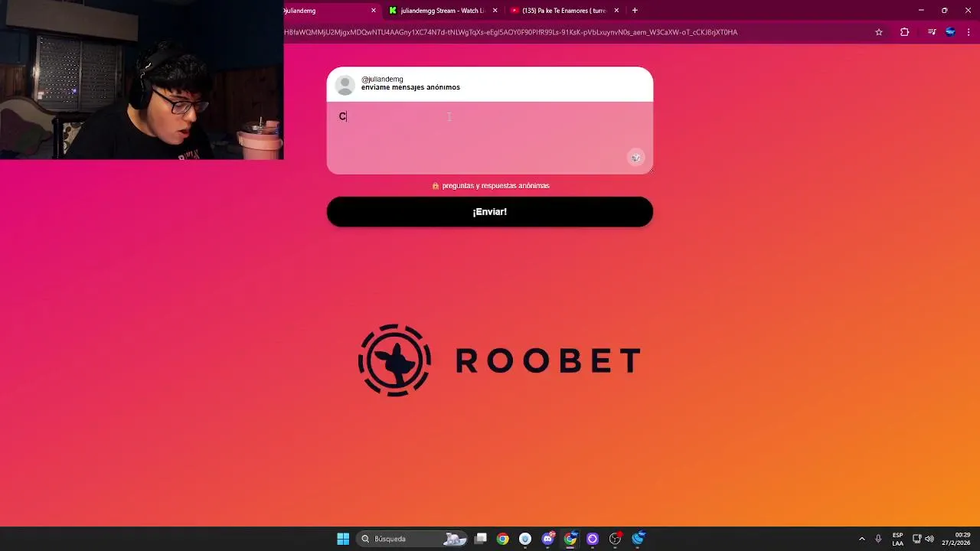Show hidden system tray icons

tap(862, 539)
